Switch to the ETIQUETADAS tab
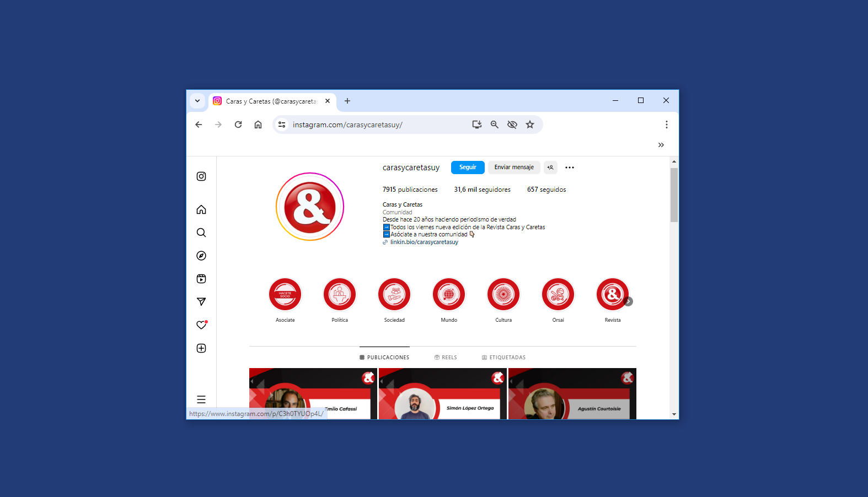Viewport: 868px width, 497px height. 503,358
